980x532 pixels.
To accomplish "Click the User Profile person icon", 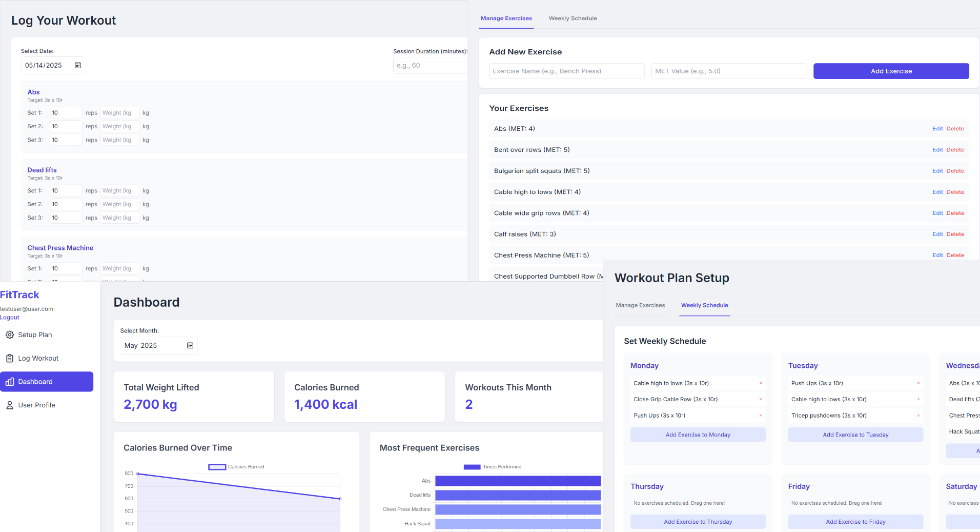I will (9, 405).
